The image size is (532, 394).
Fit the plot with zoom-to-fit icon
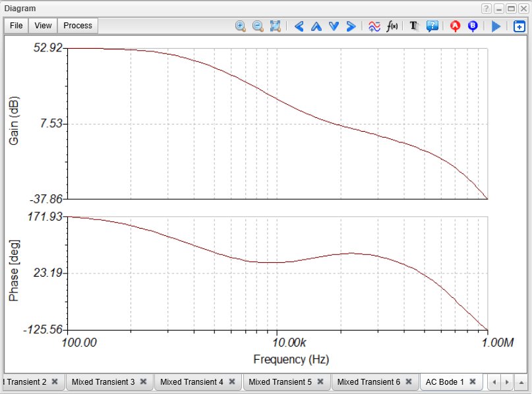(276, 26)
